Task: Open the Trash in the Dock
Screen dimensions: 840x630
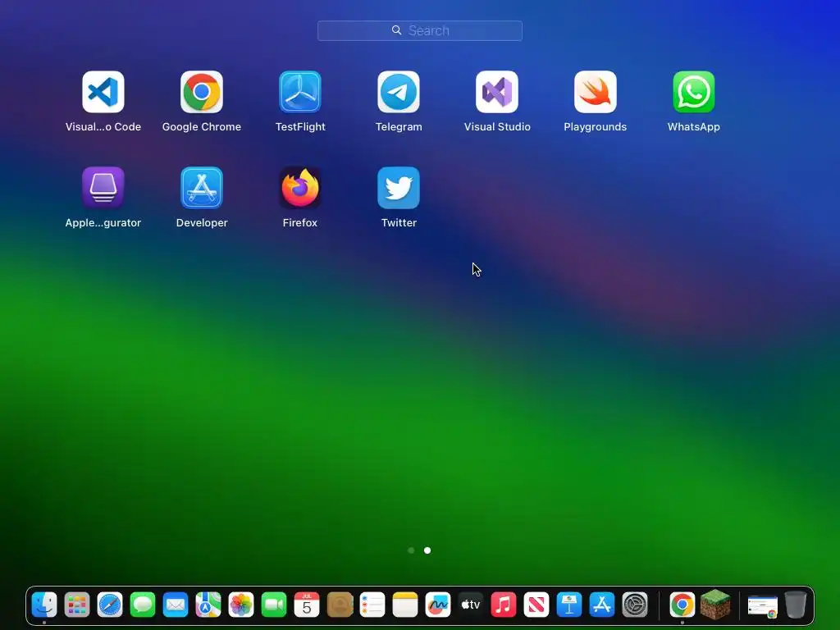Action: 796,605
